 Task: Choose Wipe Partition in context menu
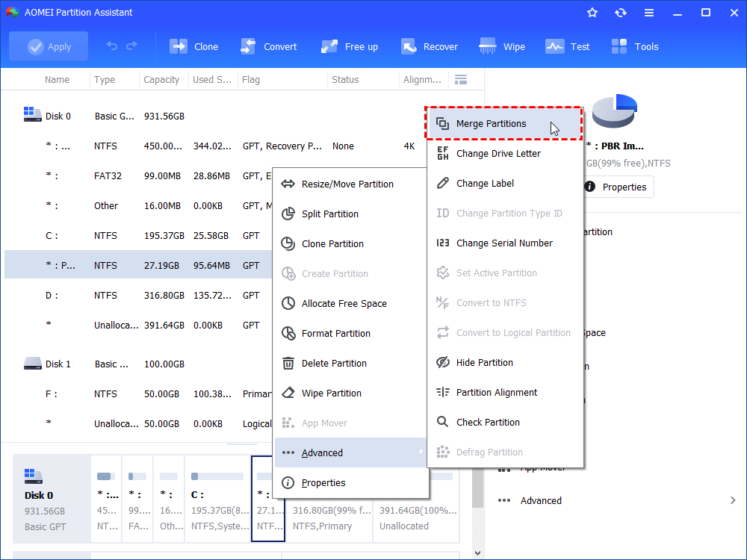(350, 393)
